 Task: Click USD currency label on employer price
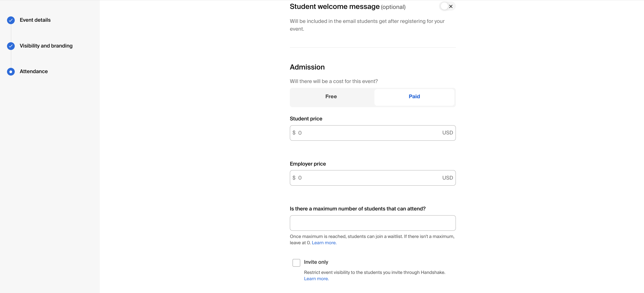pos(448,177)
